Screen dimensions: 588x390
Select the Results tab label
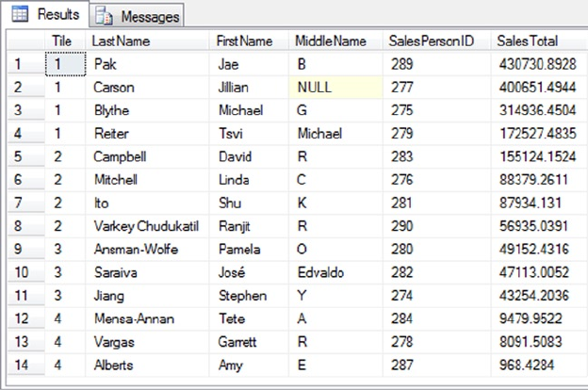click(57, 15)
